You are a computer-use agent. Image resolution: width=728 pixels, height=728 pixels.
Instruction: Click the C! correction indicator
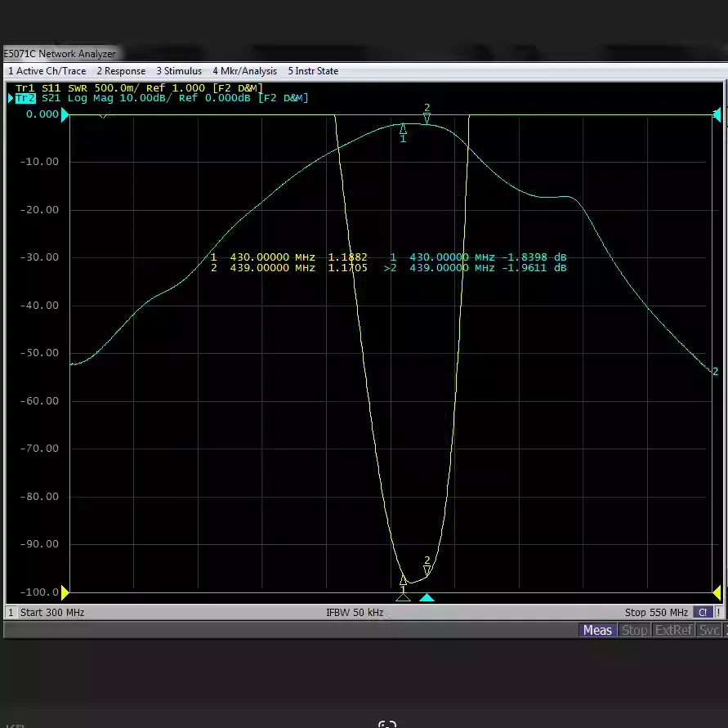pyautogui.click(x=703, y=613)
